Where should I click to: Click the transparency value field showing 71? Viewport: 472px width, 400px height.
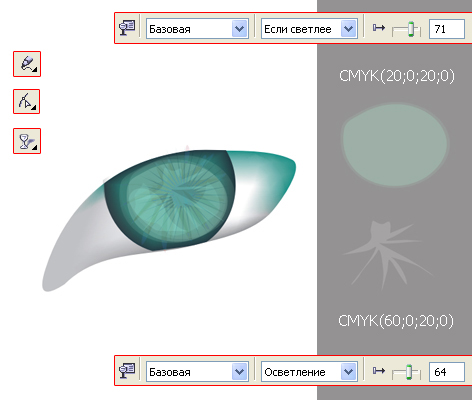click(x=447, y=29)
